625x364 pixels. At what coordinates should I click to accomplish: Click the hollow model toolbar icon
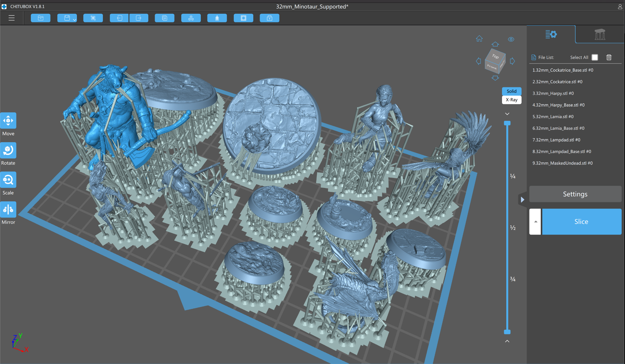tap(217, 18)
